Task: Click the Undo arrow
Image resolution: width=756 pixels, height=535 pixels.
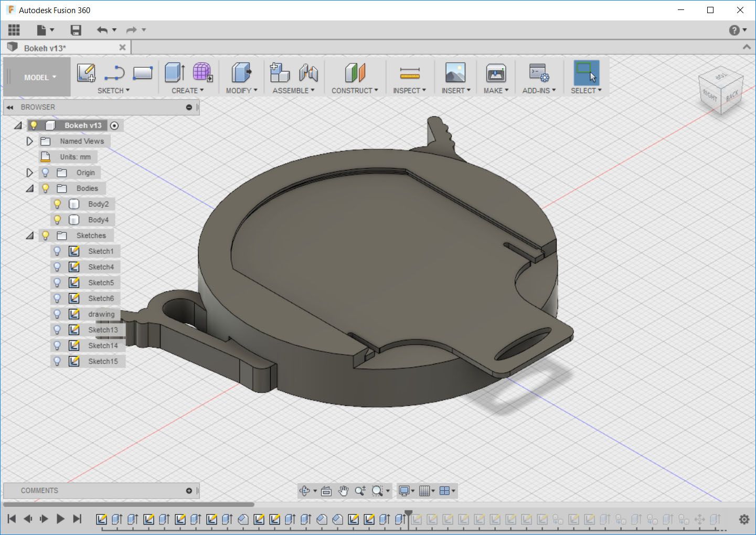Action: click(x=102, y=30)
